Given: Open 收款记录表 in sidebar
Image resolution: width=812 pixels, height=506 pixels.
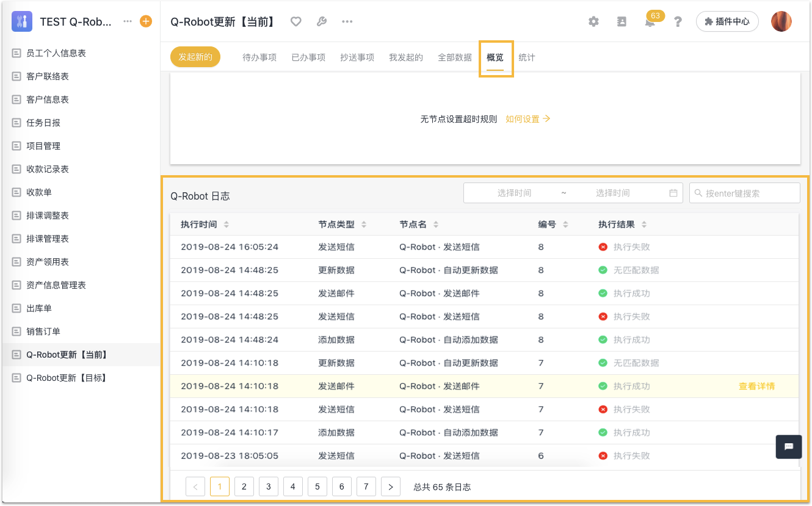Looking at the screenshot, I should tap(80, 169).
